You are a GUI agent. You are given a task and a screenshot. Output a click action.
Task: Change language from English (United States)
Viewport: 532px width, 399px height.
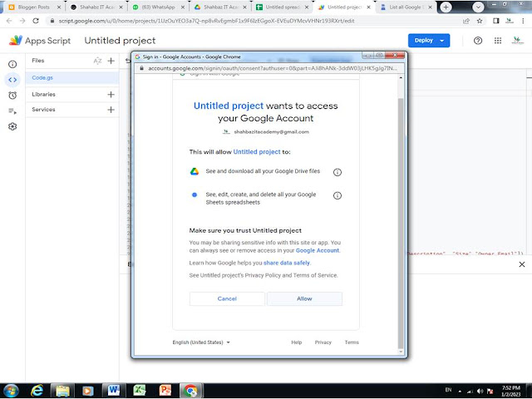point(201,342)
